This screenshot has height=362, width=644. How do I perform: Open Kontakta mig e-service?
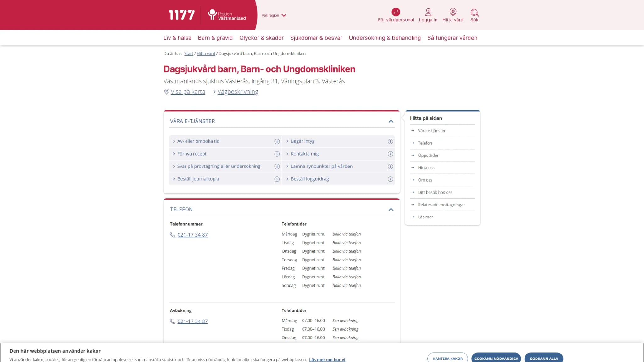coord(304,154)
